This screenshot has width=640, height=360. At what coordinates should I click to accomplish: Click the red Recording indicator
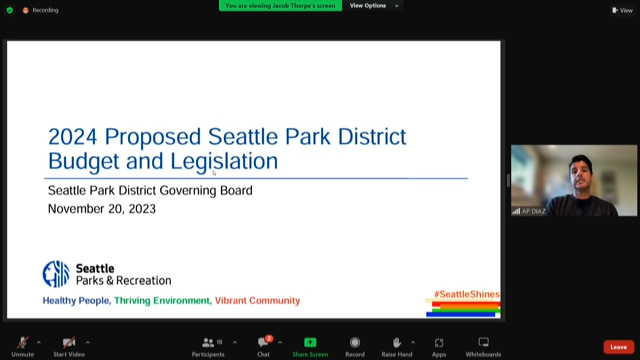(40, 10)
